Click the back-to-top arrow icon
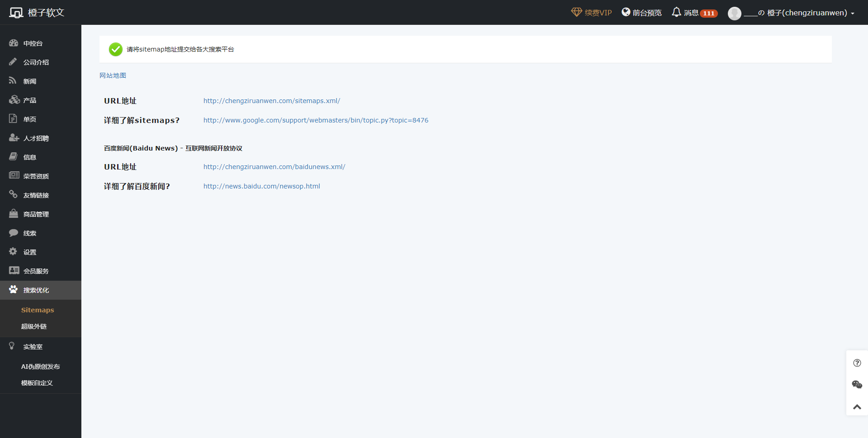868x438 pixels. (857, 407)
